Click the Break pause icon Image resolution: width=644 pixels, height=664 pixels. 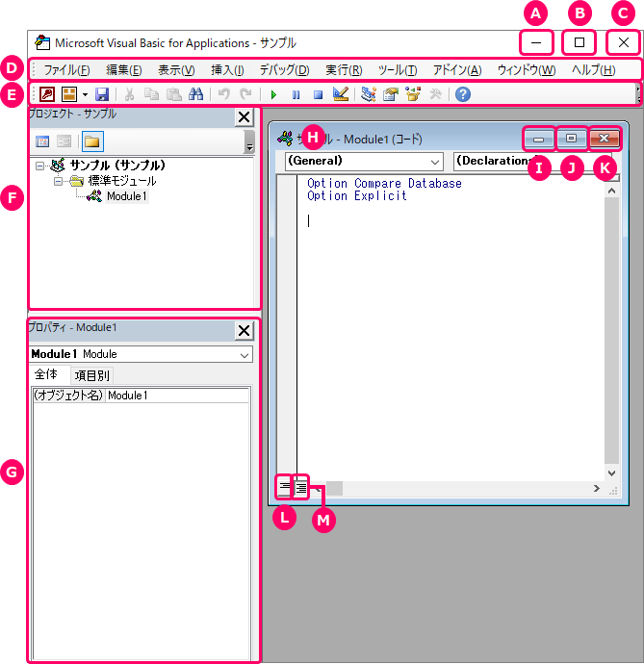[296, 94]
